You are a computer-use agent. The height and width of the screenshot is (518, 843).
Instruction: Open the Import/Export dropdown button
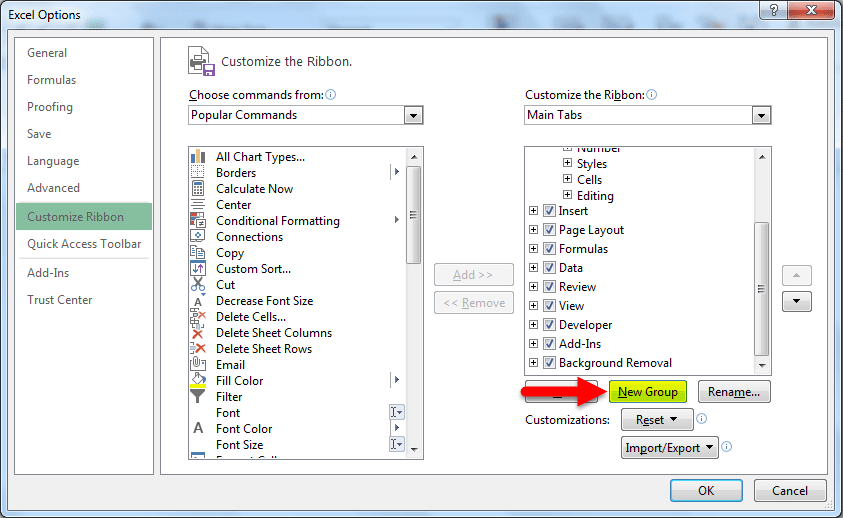(x=670, y=448)
